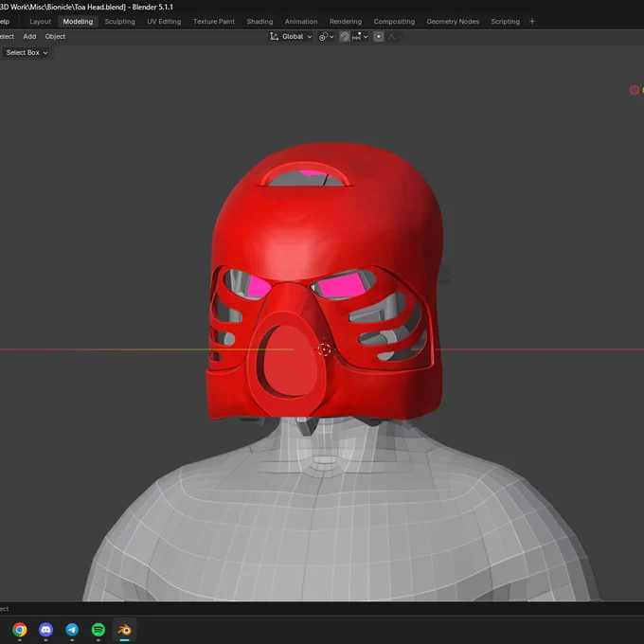Viewport: 644px width, 644px height.
Task: Click the Blender taskbar icon
Action: (124, 630)
